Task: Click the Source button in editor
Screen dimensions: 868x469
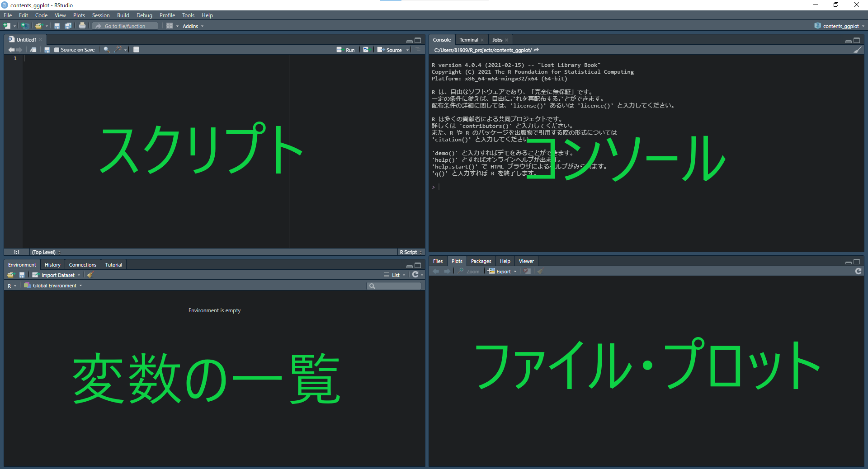Action: [x=390, y=50]
